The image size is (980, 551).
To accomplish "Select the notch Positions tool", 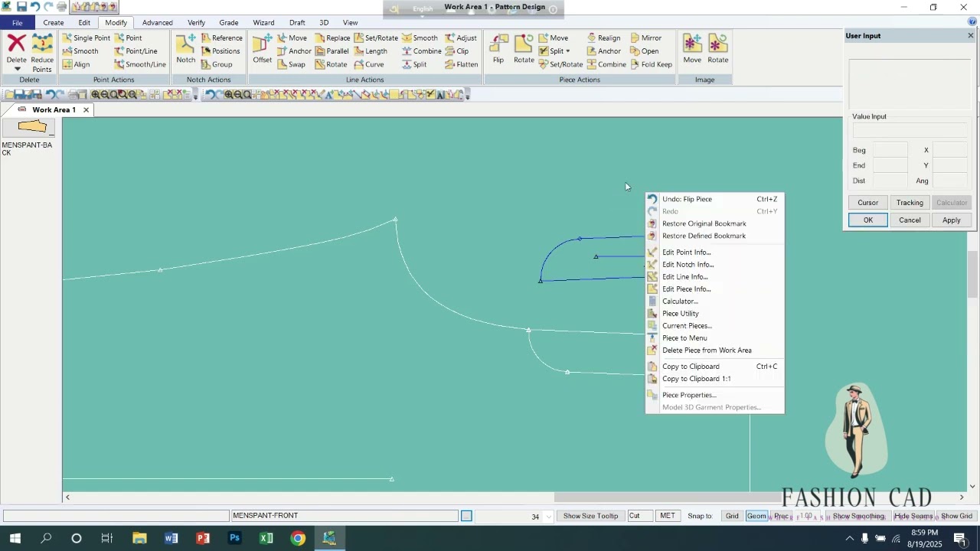I will coord(220,51).
